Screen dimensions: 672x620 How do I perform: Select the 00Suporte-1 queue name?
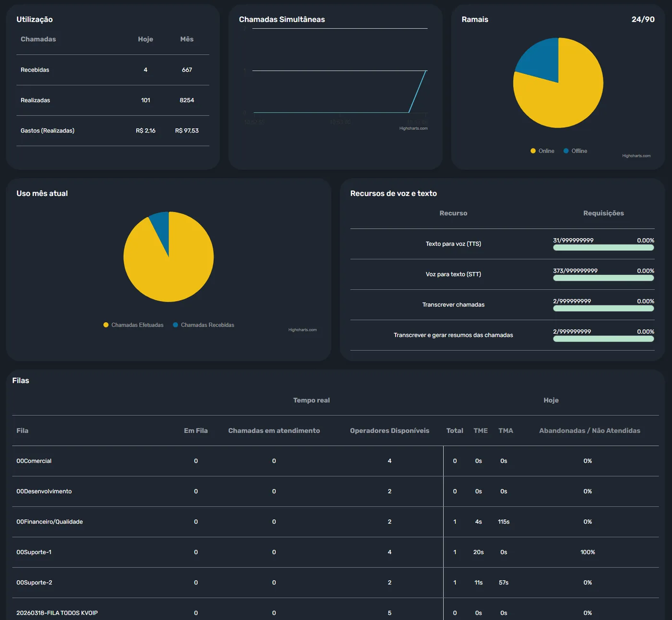tap(34, 552)
